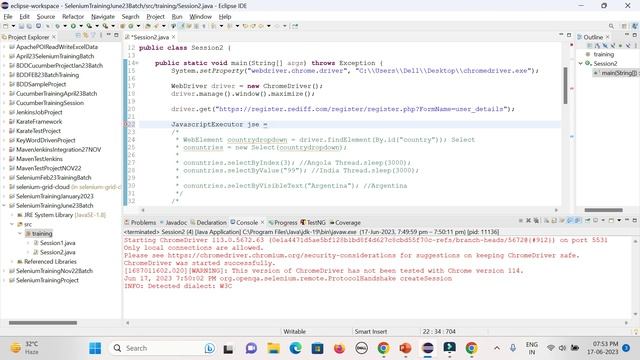Collapse the main method fold at line 14
This screenshot has width=640, height=360.
[x=137, y=63]
